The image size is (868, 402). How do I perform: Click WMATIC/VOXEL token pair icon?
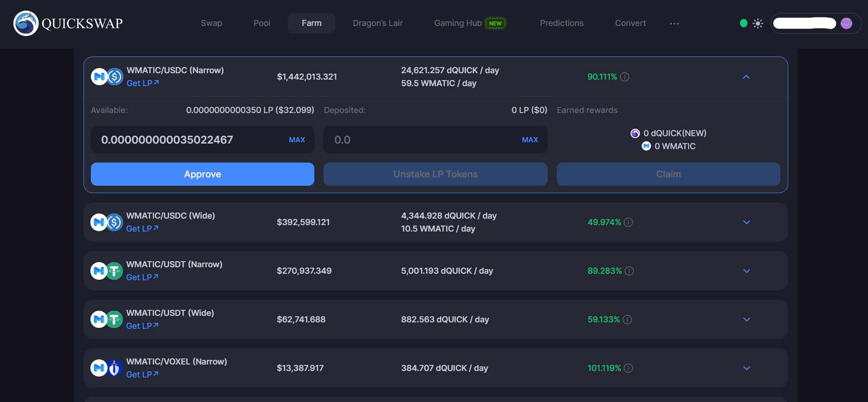(x=107, y=368)
